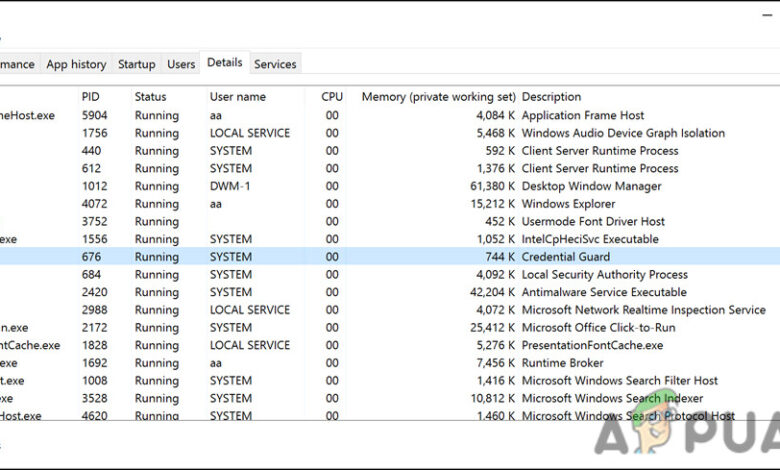Select the Runtime Broker process row
This screenshot has width=780, height=470.
tap(562, 363)
